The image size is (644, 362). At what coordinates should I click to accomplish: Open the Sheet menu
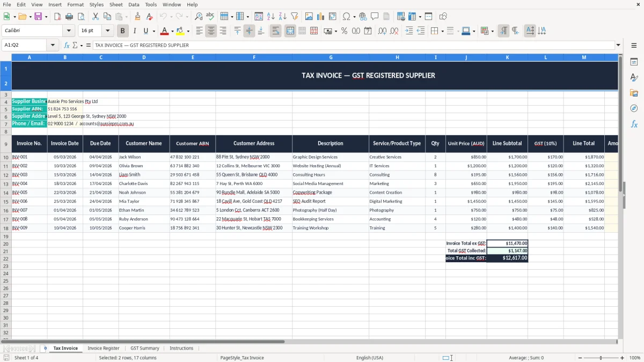tap(116, 4)
